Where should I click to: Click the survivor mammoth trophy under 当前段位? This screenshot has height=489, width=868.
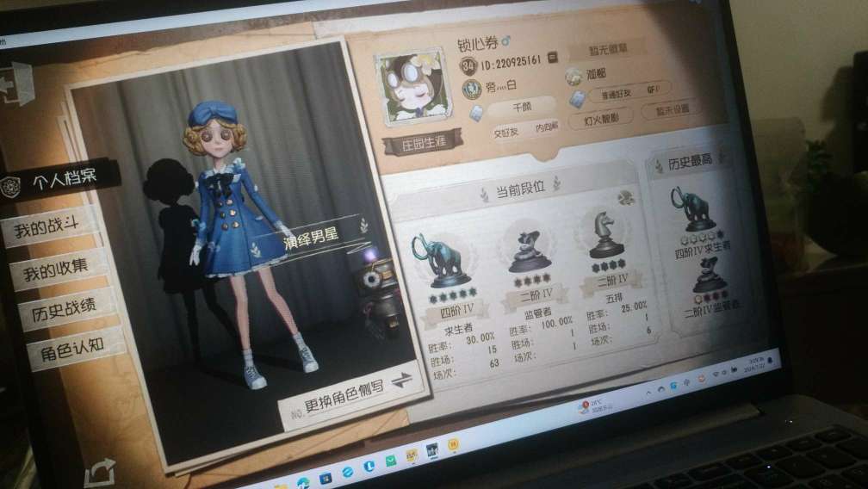tap(440, 259)
